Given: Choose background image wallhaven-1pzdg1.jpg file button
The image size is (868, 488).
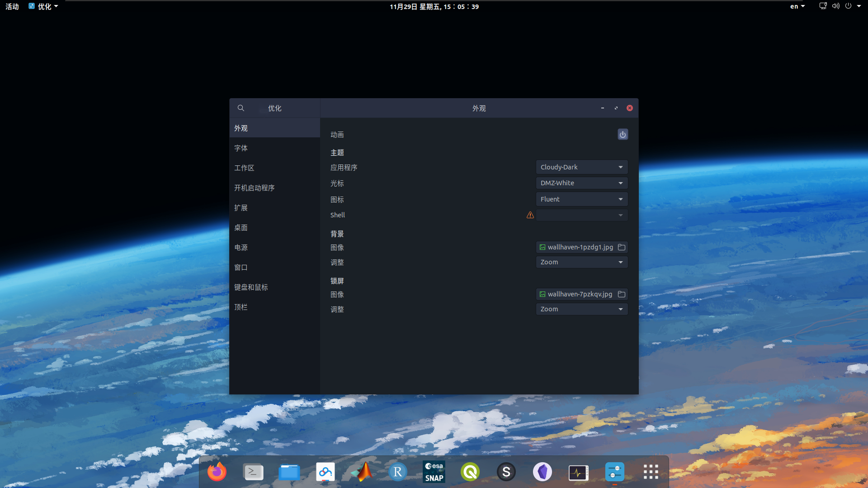Looking at the screenshot, I should tap(581, 247).
